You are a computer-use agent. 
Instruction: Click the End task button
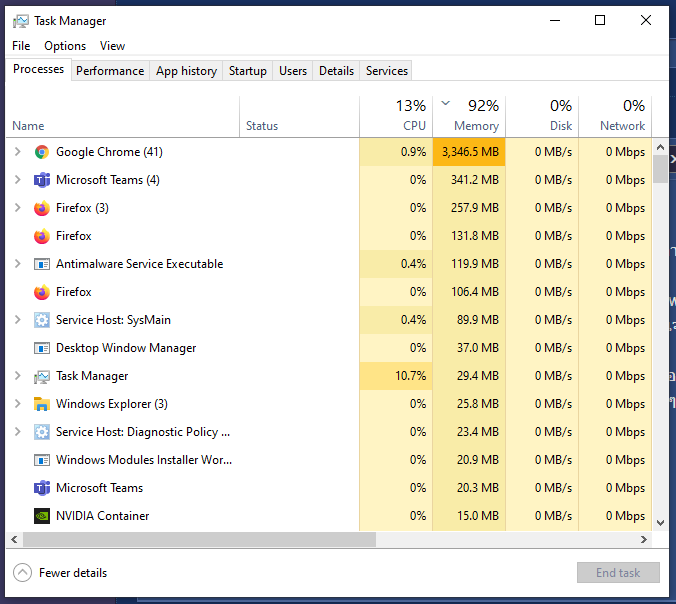tap(618, 573)
